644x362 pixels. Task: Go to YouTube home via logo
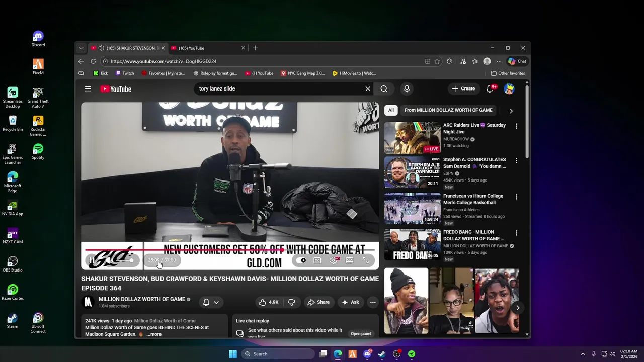[x=116, y=89]
